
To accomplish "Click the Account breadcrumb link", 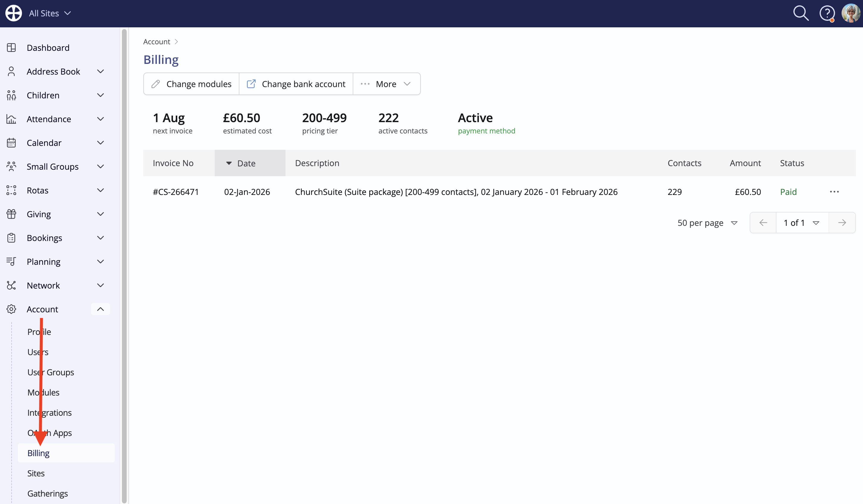I will click(156, 42).
